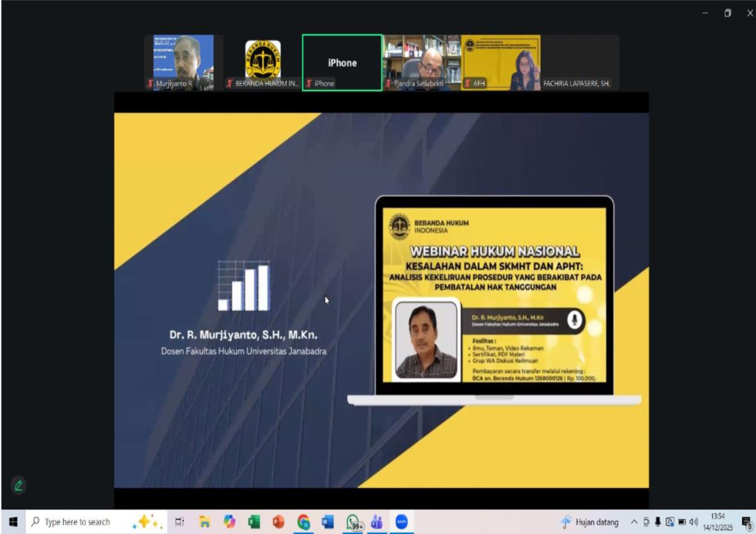Open Task View in the taskbar

pos(180,522)
